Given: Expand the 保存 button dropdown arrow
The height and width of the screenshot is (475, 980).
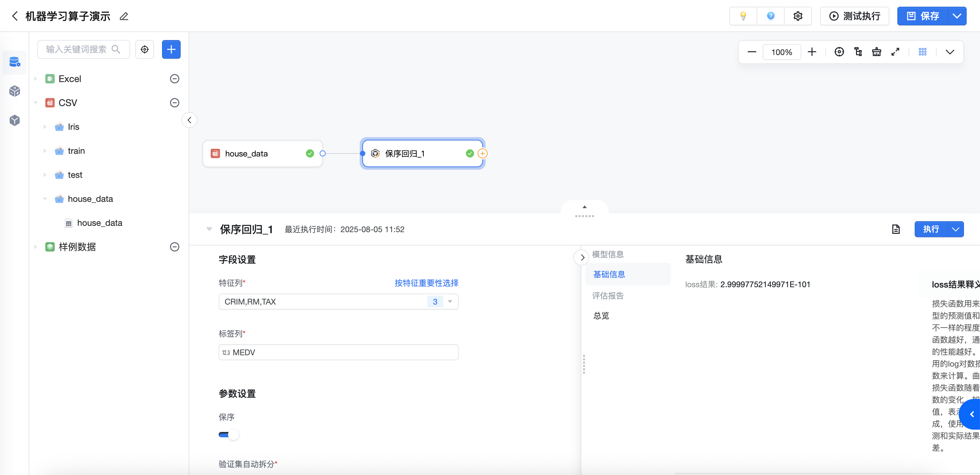Looking at the screenshot, I should [957, 16].
